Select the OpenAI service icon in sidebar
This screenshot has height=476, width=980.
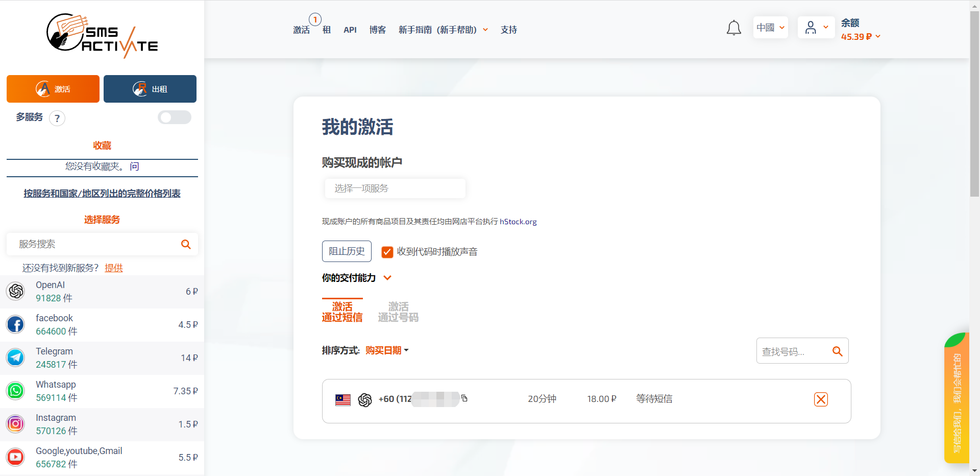(16, 292)
